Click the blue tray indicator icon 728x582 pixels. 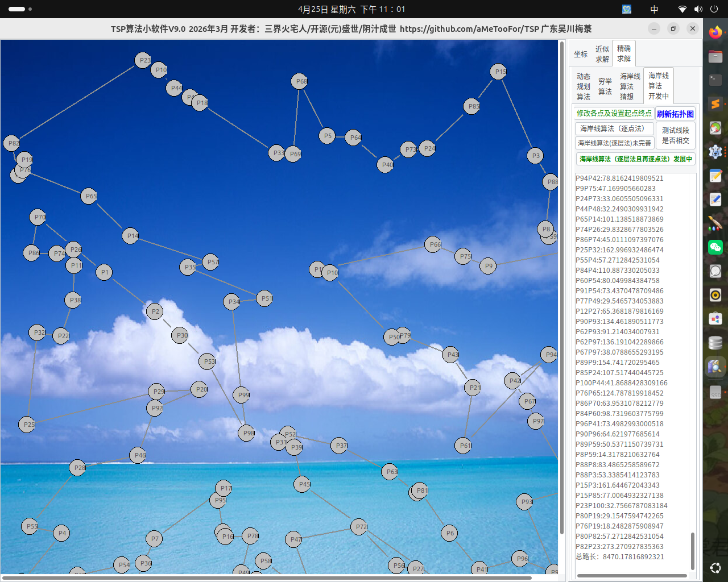627,9
